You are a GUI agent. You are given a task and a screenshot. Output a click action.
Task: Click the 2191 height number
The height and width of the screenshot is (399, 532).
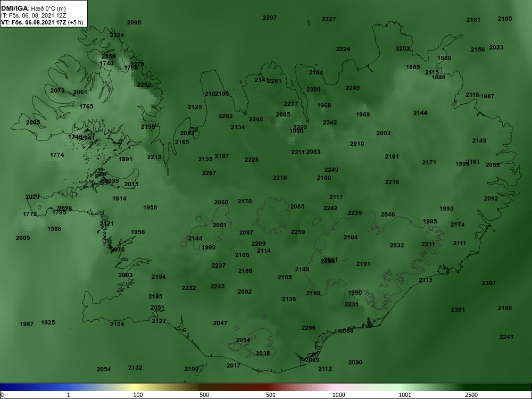[x=363, y=264]
